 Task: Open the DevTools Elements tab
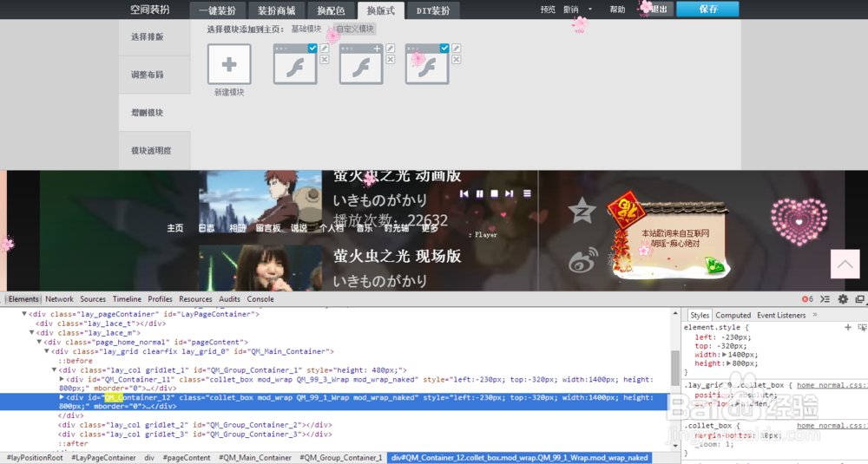[23, 298]
